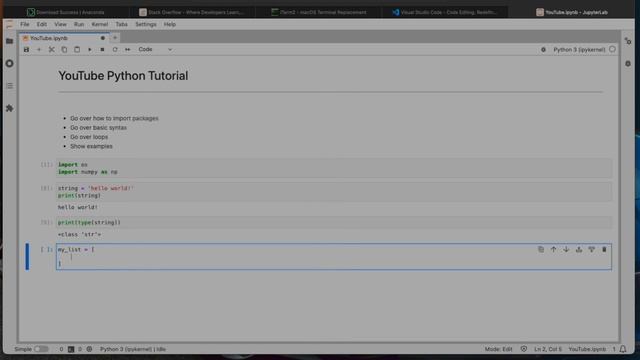Screen dimensions: 640x360
Task: Click Ln 2, Col 5 cursor position
Action: pos(548,349)
